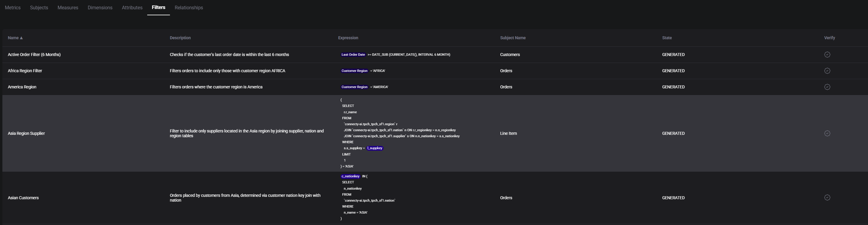Click Customer Region tag in Africa row
Screen dimensions: 868x225
click(354, 71)
